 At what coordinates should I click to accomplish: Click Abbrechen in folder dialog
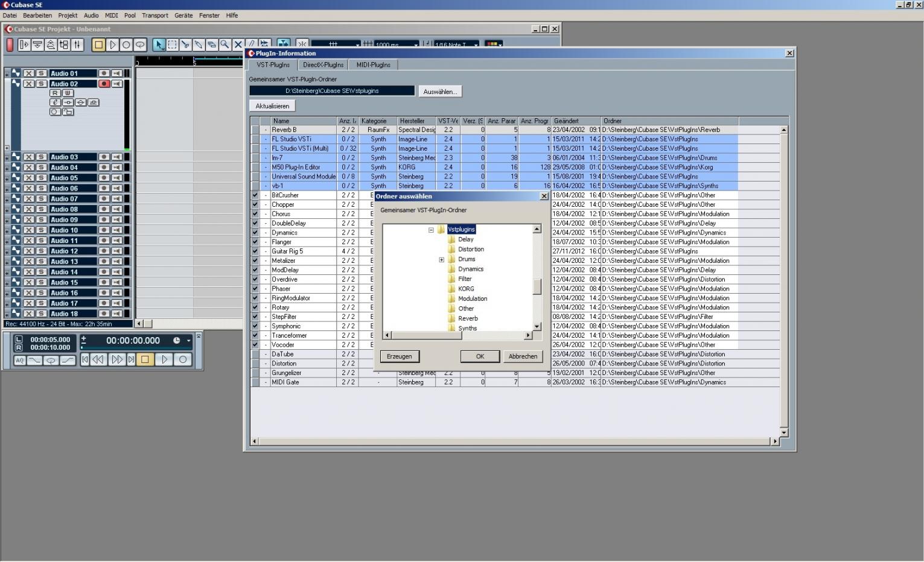(x=523, y=357)
